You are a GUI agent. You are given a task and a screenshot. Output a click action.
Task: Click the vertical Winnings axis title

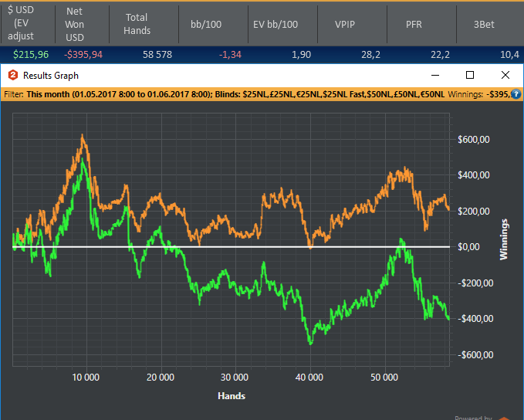click(504, 239)
